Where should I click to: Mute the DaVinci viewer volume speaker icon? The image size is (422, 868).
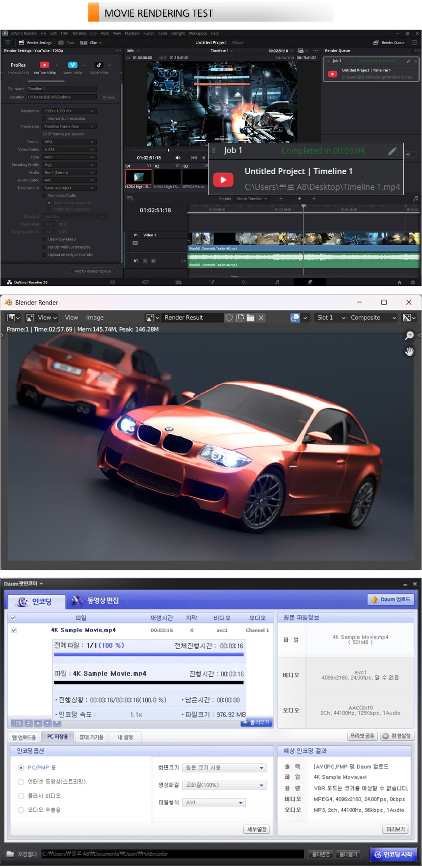tap(178, 158)
